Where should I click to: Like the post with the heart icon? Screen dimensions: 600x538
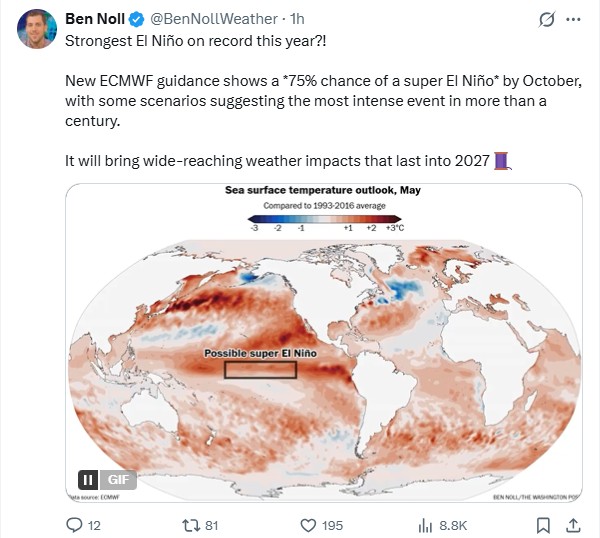[309, 524]
